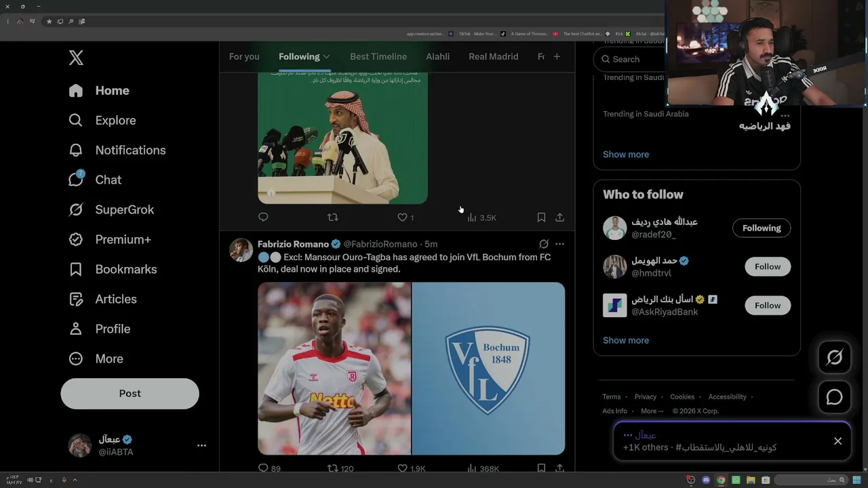This screenshot has height=488, width=868.
Task: Open the Accessibility footer link
Action: (728, 396)
